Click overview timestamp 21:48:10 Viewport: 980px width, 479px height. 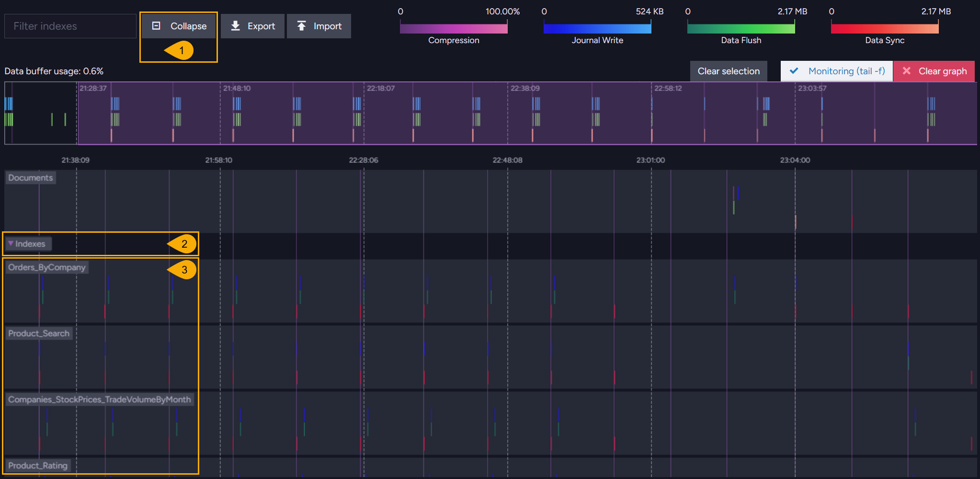(237, 88)
